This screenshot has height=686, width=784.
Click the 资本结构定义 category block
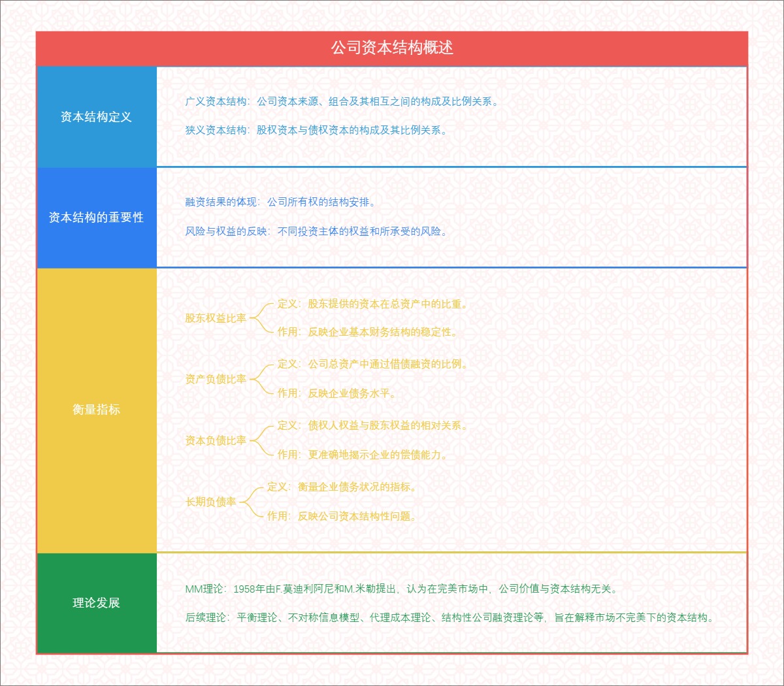pos(97,116)
